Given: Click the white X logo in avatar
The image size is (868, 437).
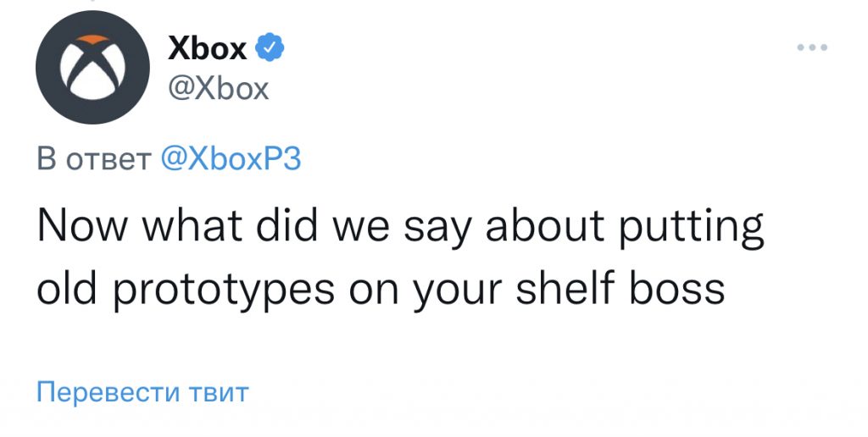Looking at the screenshot, I should pos(92,68).
